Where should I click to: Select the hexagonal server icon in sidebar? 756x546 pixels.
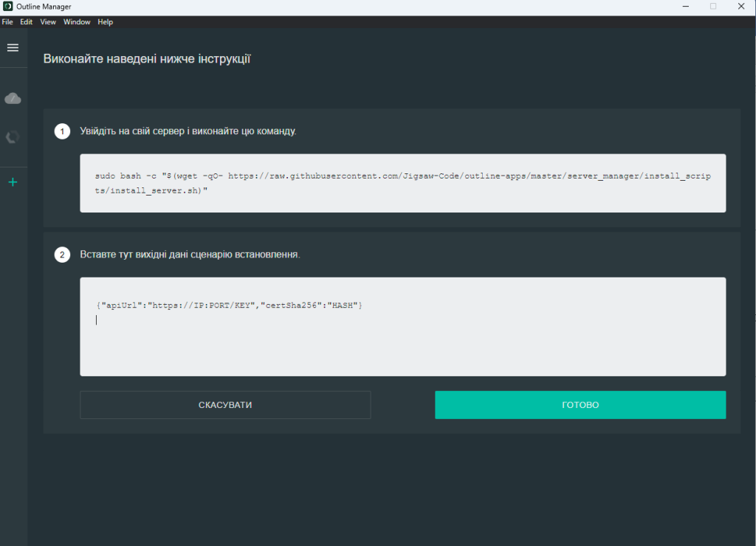point(13,137)
